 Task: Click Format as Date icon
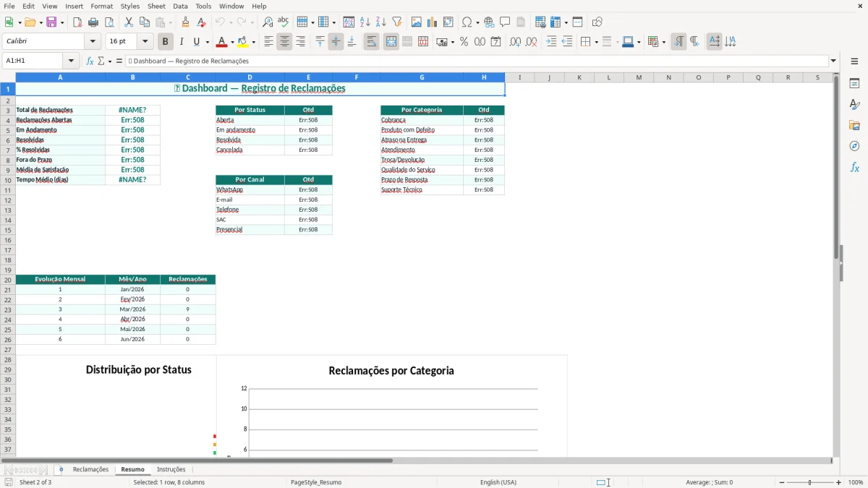pyautogui.click(x=496, y=42)
